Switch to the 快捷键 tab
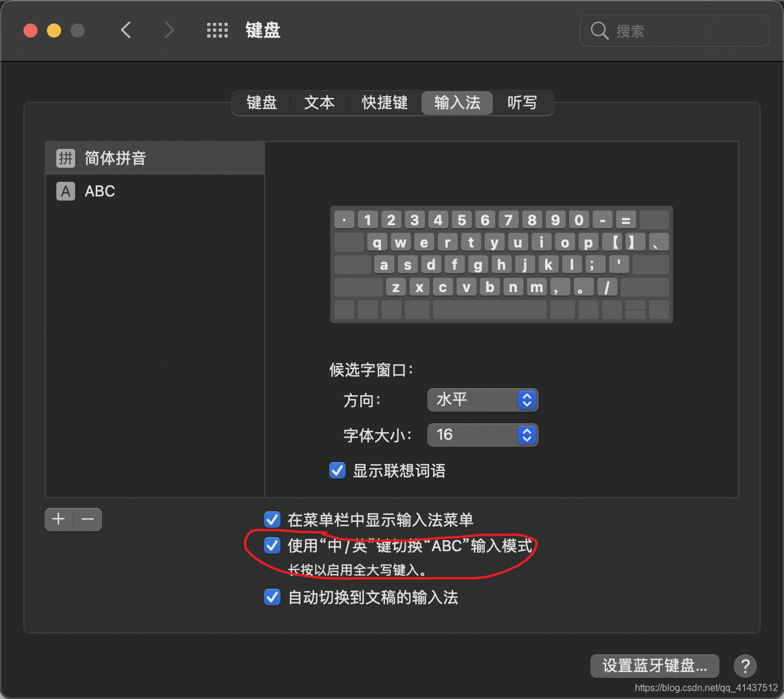Viewport: 784px width, 699px height. (x=385, y=103)
